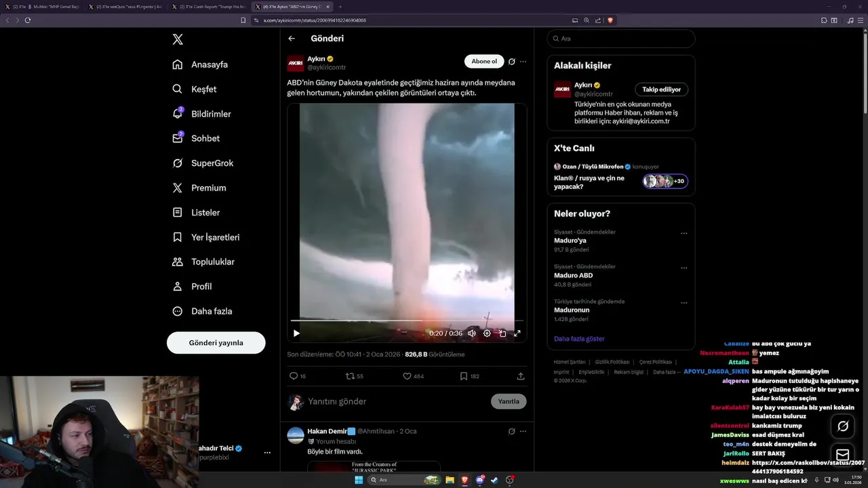Open video settings gear
The image size is (868, 488).
coord(487,333)
